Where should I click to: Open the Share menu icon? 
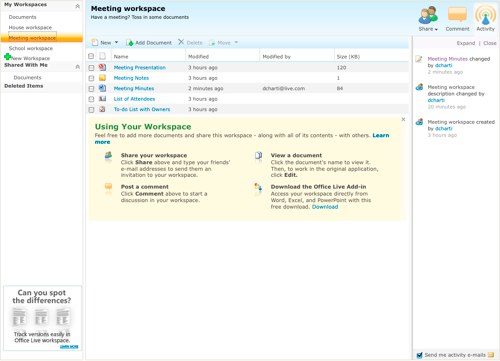pyautogui.click(x=428, y=15)
